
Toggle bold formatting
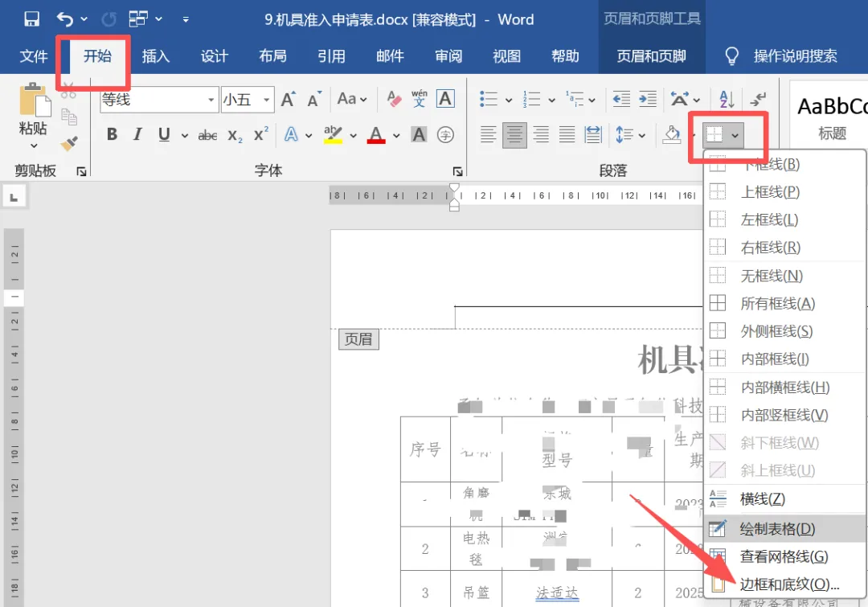(112, 134)
